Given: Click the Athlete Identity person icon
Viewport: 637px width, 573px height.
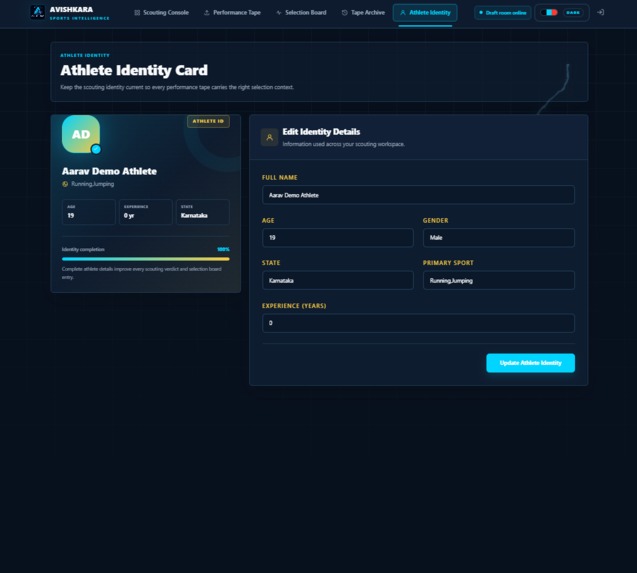Looking at the screenshot, I should 403,13.
